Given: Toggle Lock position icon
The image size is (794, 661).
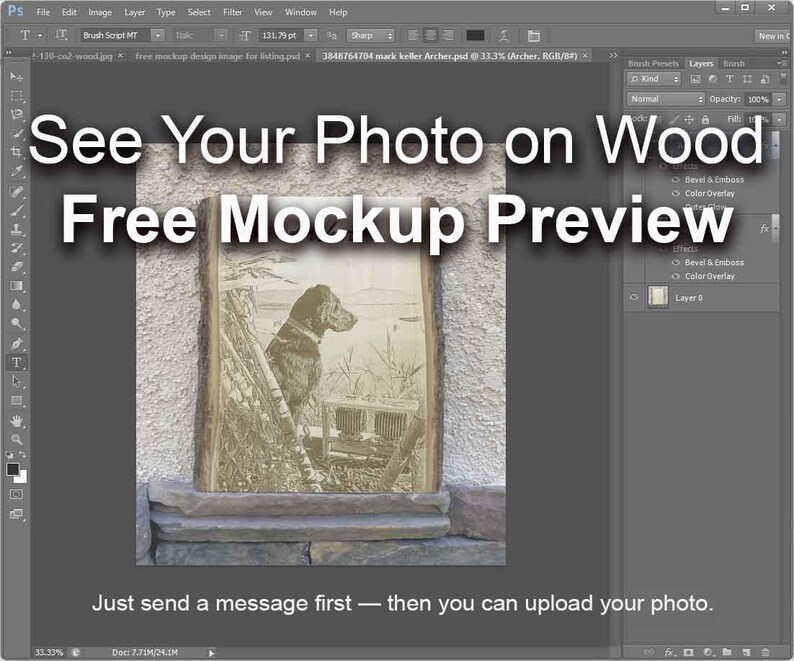Looking at the screenshot, I should click(689, 120).
